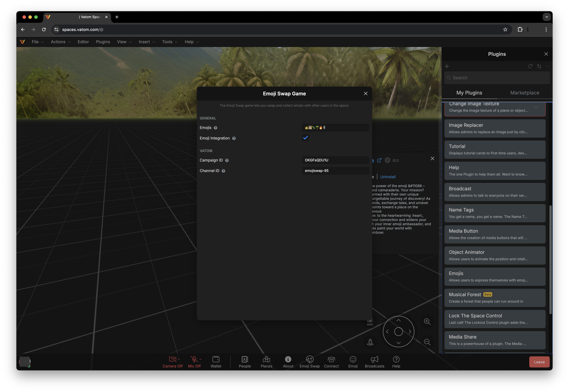Expand mic options caret
Image resolution: width=569 pixels, height=392 pixels.
coord(200,359)
